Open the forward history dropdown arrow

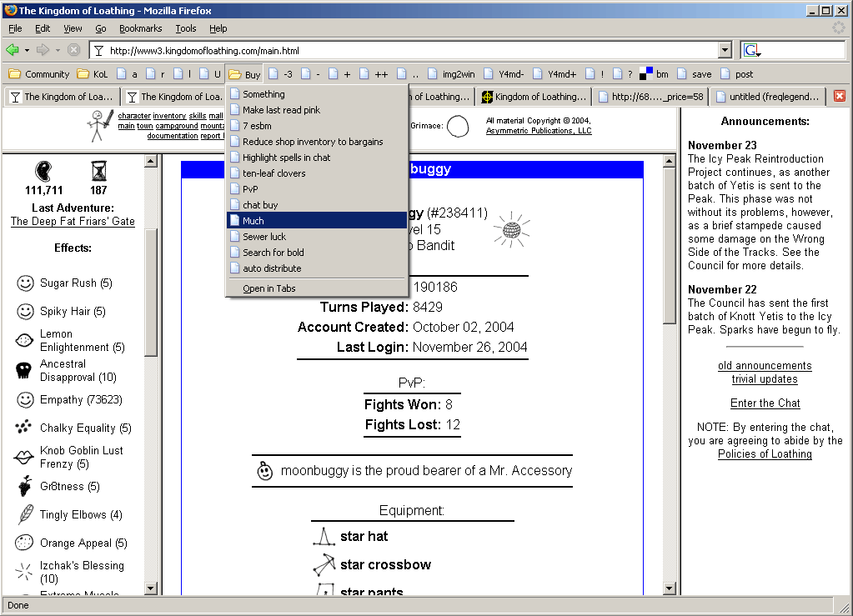(58, 51)
